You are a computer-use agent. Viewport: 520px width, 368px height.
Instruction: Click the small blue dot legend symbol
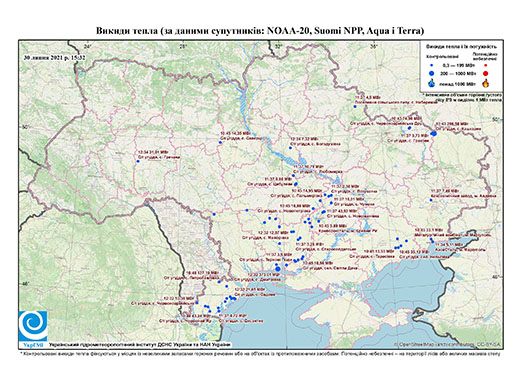point(432,66)
